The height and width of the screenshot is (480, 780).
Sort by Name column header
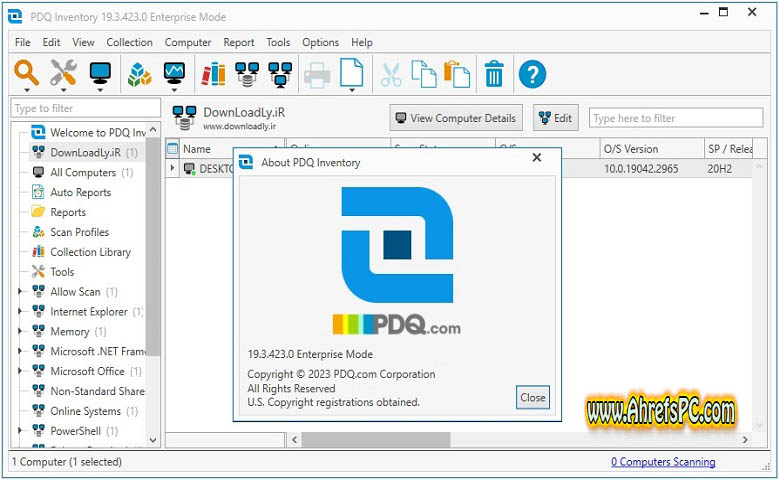point(231,149)
